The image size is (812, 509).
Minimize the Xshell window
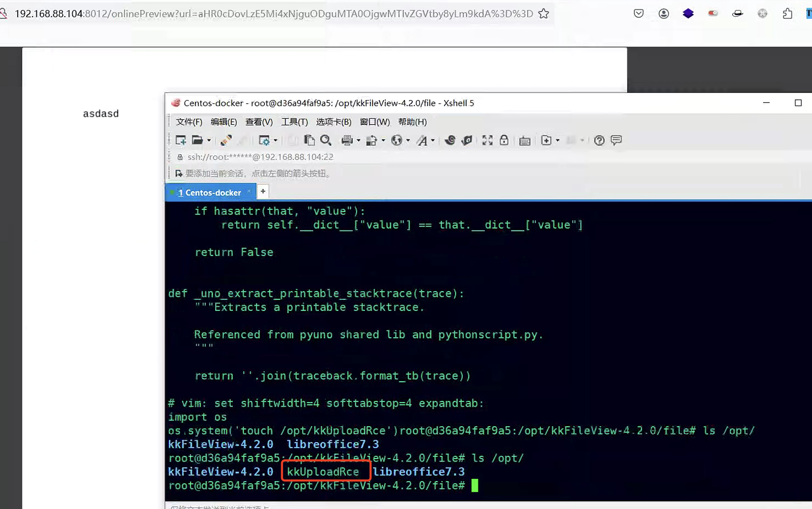point(767,103)
